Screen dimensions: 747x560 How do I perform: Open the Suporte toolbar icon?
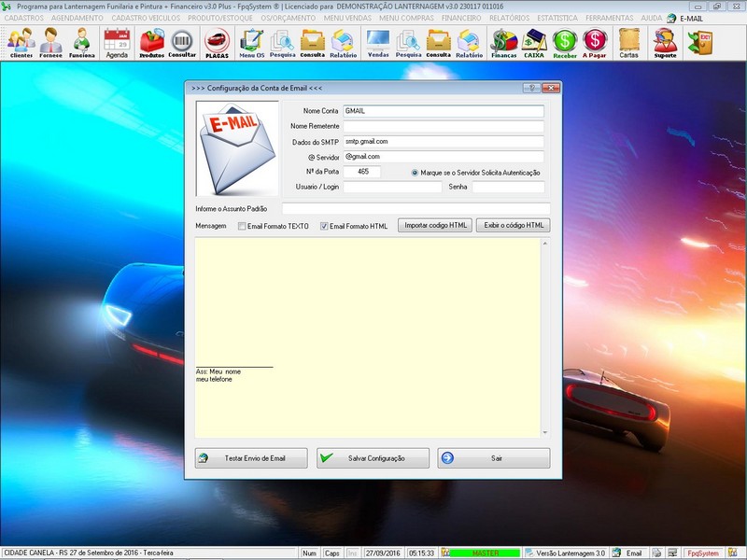(x=665, y=42)
